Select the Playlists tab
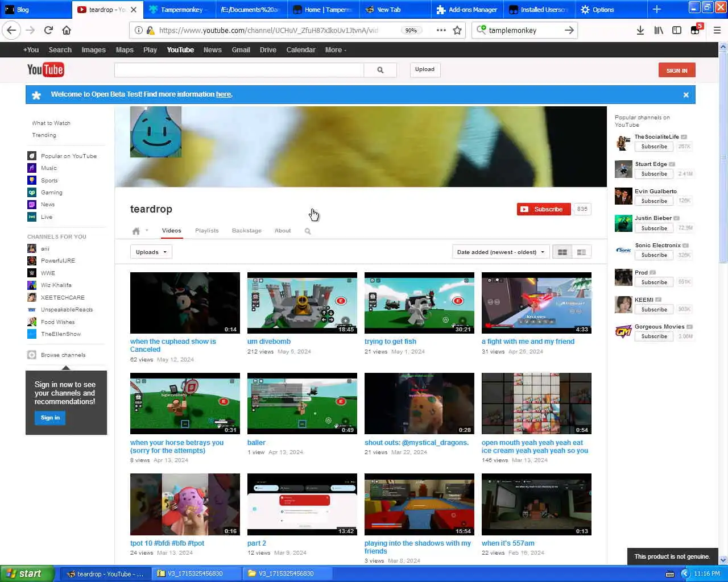Screen dimensions: 728x582 pos(207,231)
